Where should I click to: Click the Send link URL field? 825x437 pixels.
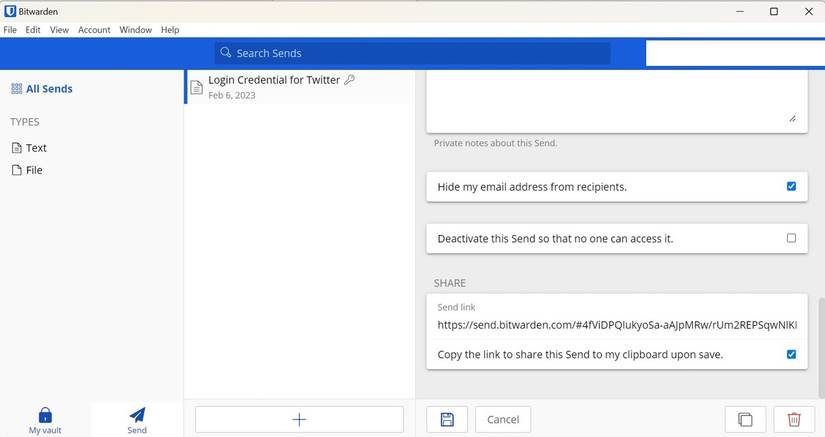[x=617, y=325]
